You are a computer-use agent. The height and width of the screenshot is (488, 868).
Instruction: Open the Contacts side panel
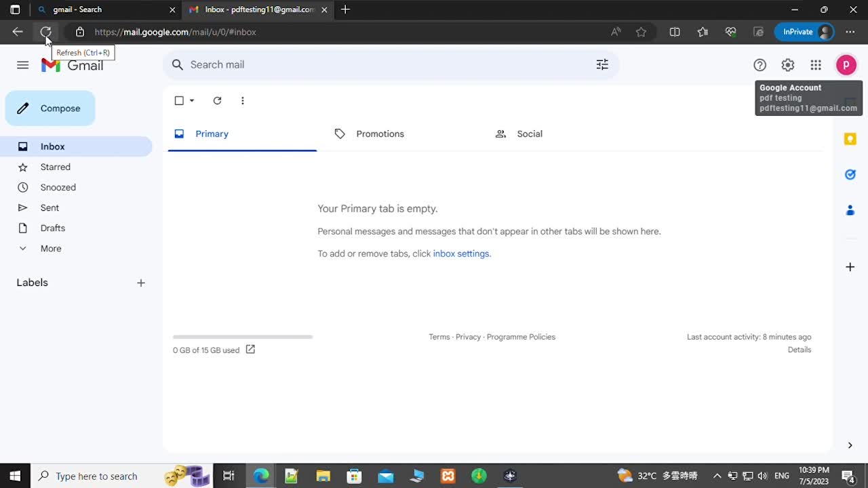[850, 210]
